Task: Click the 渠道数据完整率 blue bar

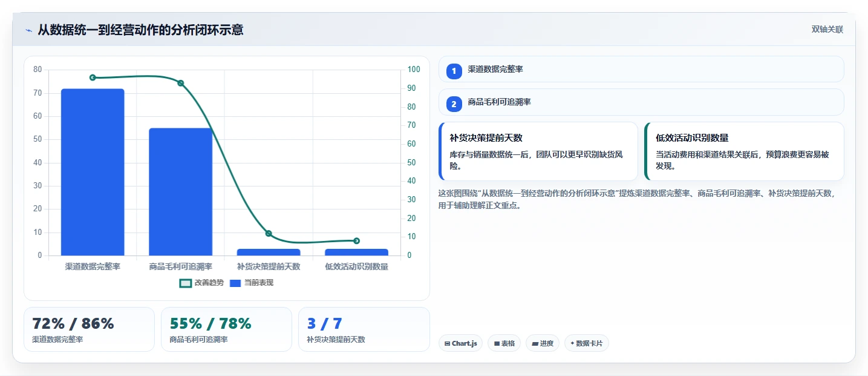Action: point(93,172)
